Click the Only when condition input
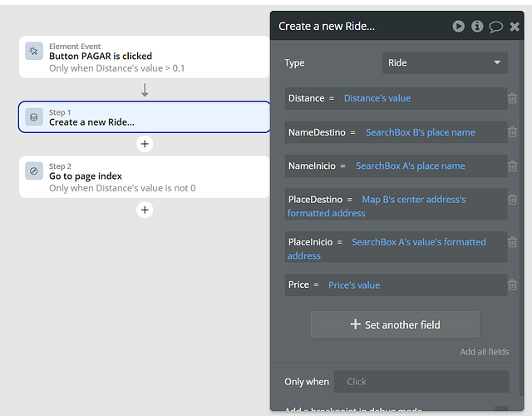The height and width of the screenshot is (416, 532). coord(421,381)
